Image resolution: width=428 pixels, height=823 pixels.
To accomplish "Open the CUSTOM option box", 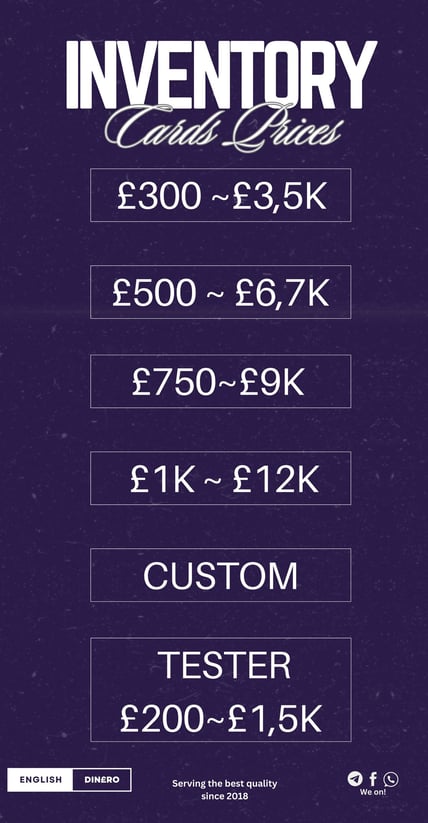I will coord(221,575).
